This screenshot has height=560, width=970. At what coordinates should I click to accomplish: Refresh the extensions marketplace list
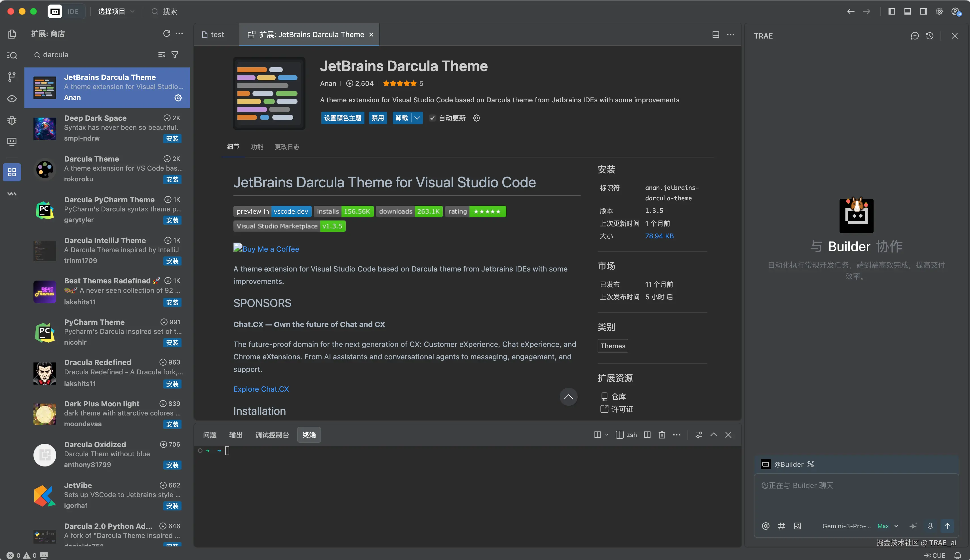[166, 34]
